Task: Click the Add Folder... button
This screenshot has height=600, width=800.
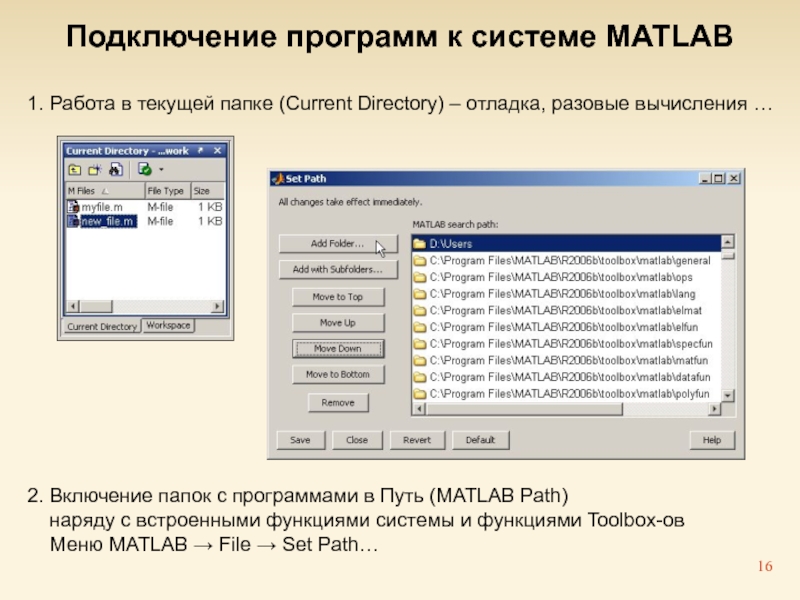Action: click(x=338, y=244)
